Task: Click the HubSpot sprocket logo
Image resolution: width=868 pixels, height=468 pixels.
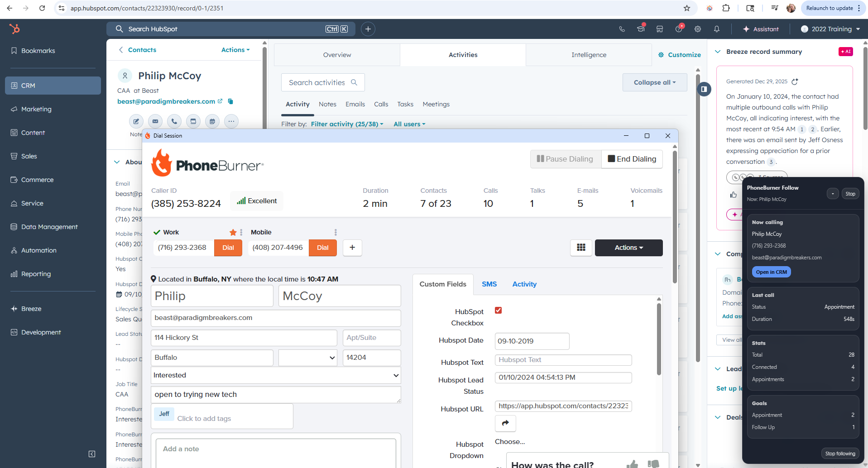Action: click(14, 29)
